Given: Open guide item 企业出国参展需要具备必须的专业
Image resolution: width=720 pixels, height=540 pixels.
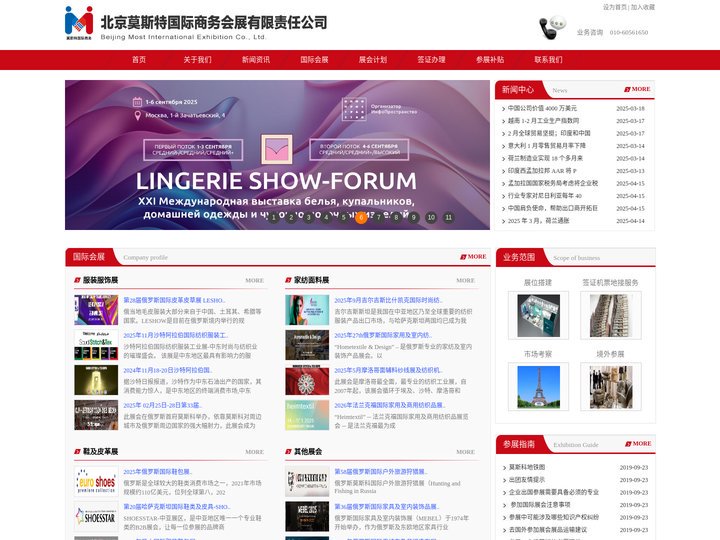Looking at the screenshot, I should pos(554,492).
